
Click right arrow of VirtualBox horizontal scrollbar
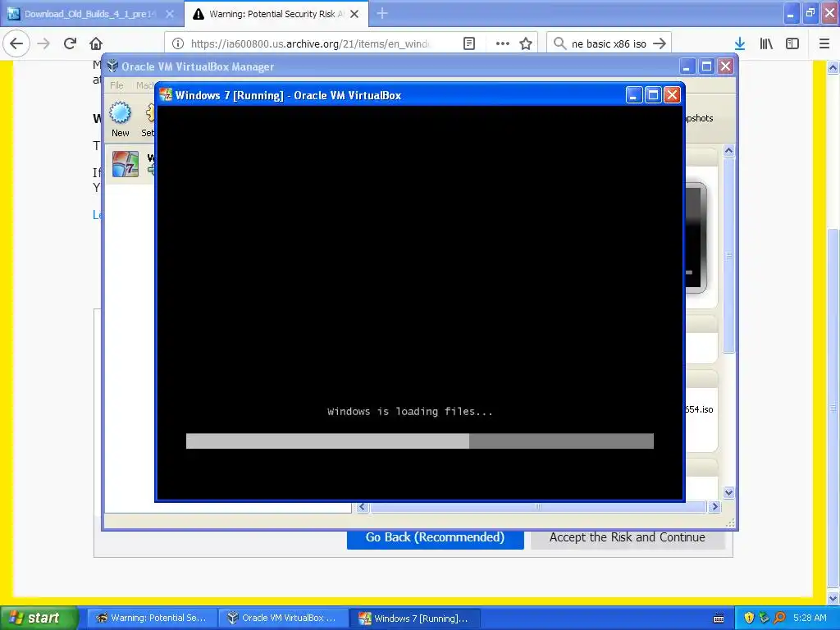click(x=714, y=507)
